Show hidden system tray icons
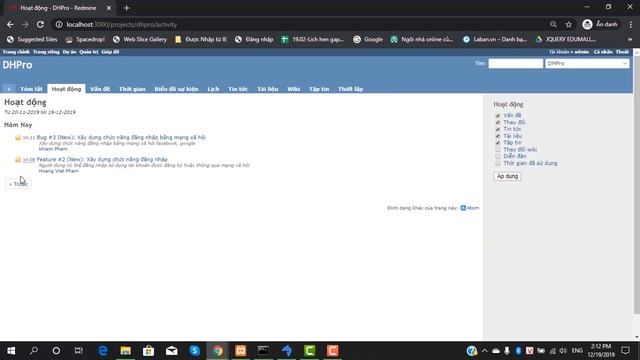Viewport: 640px width, 360px height. tap(484, 351)
